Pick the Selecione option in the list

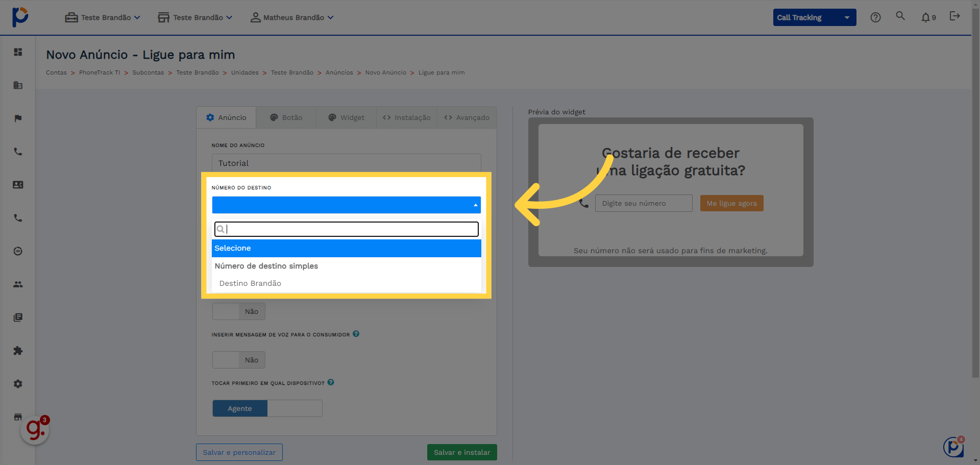click(347, 248)
